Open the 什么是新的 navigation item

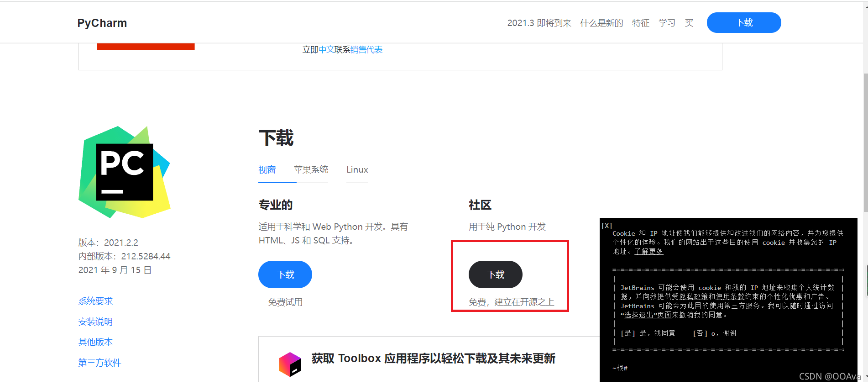[x=601, y=23]
